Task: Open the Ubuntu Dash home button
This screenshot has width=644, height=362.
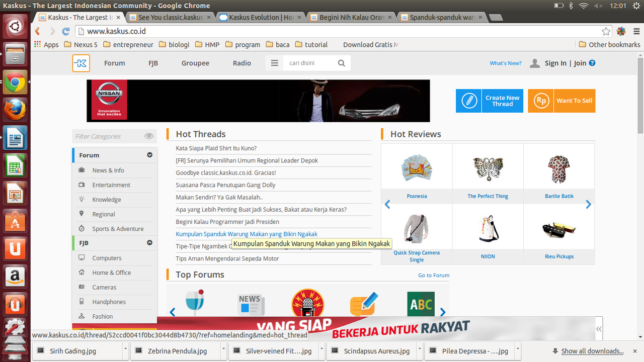Action: point(15,27)
